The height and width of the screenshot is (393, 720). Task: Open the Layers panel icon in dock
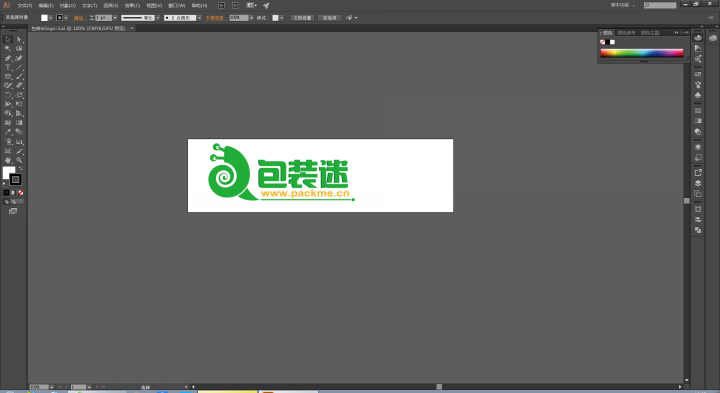698,183
